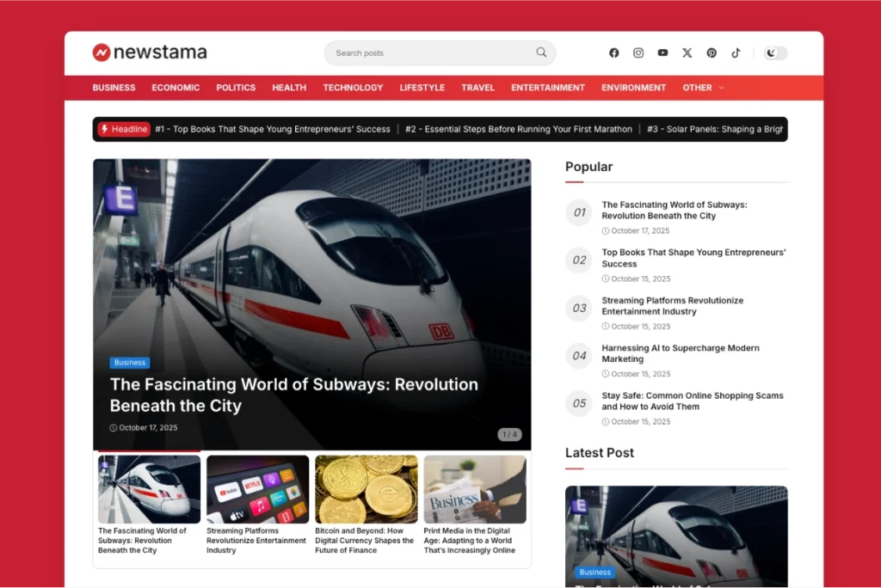
Task: Click the Facebook icon in header
Action: click(614, 52)
